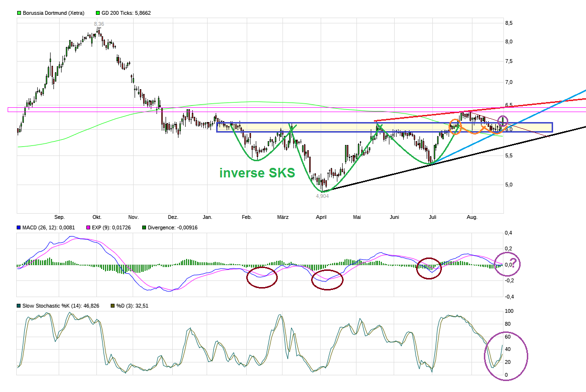Screen dimensions: 586x392
Task: Click the 0,4 MACD axis value
Action: point(509,233)
